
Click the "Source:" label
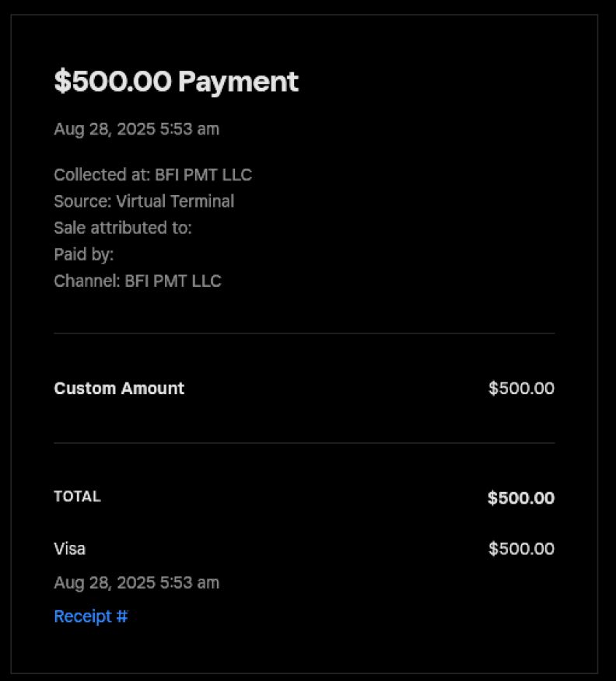[82, 201]
